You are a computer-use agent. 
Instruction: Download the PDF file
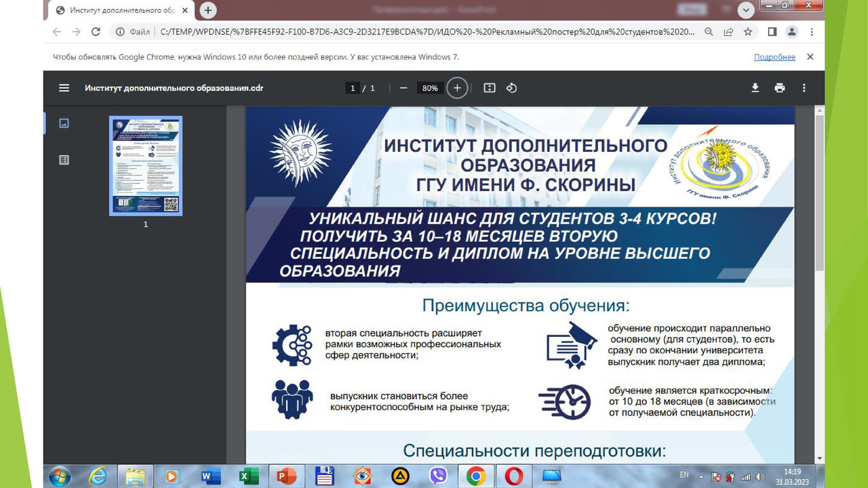pos(755,87)
